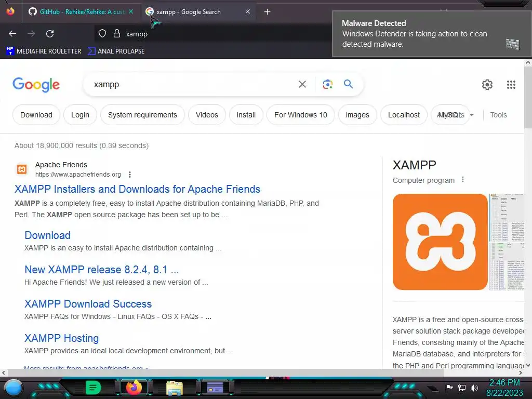The image size is (532, 399).
Task: Click the blue magnifier search icon
Action: [348, 84]
